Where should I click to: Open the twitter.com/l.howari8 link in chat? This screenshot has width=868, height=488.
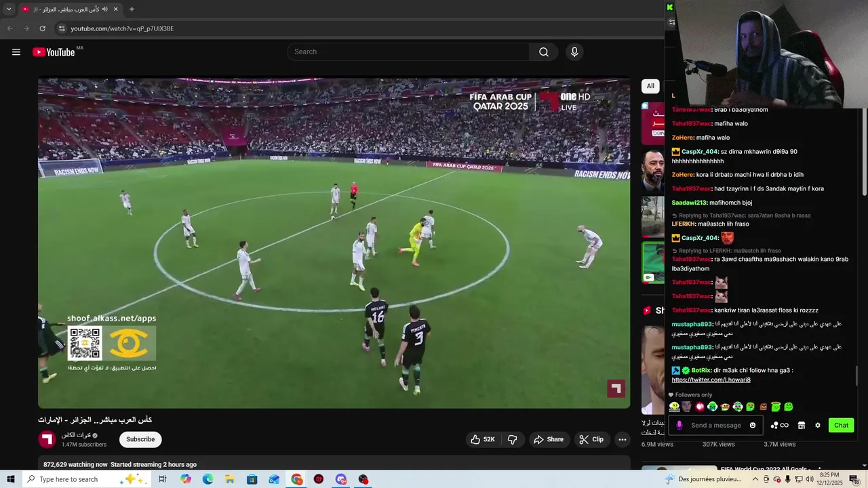pos(711,380)
